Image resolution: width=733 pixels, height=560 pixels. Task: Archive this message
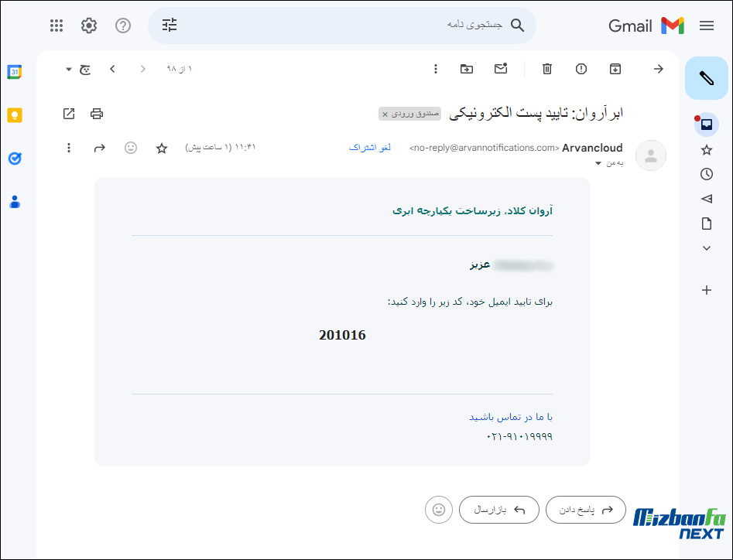615,69
